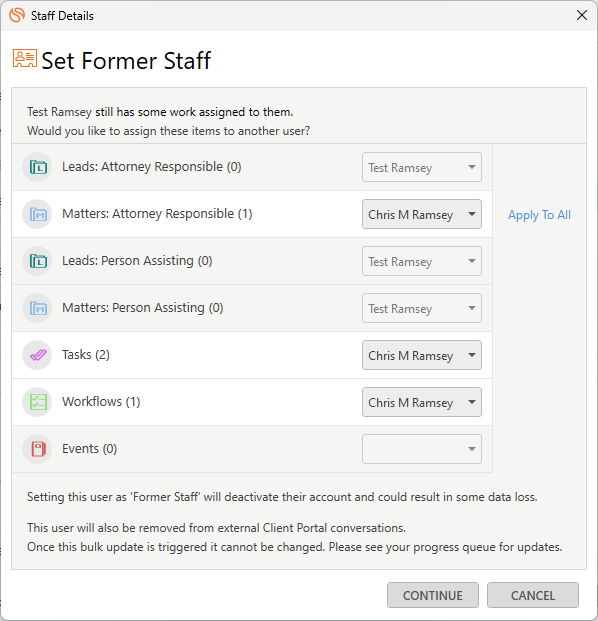Open the Workflows assignee dropdown
Viewport: 598px width, 621px height.
[422, 402]
